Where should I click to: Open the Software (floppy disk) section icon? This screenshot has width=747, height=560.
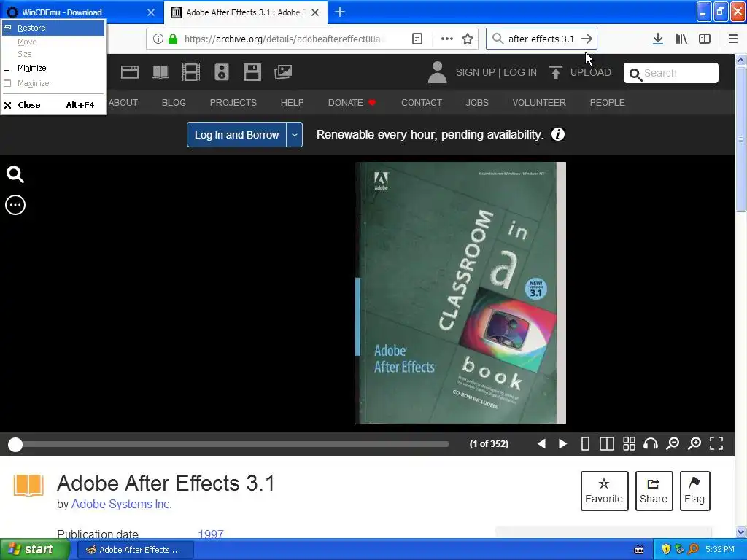tap(252, 72)
